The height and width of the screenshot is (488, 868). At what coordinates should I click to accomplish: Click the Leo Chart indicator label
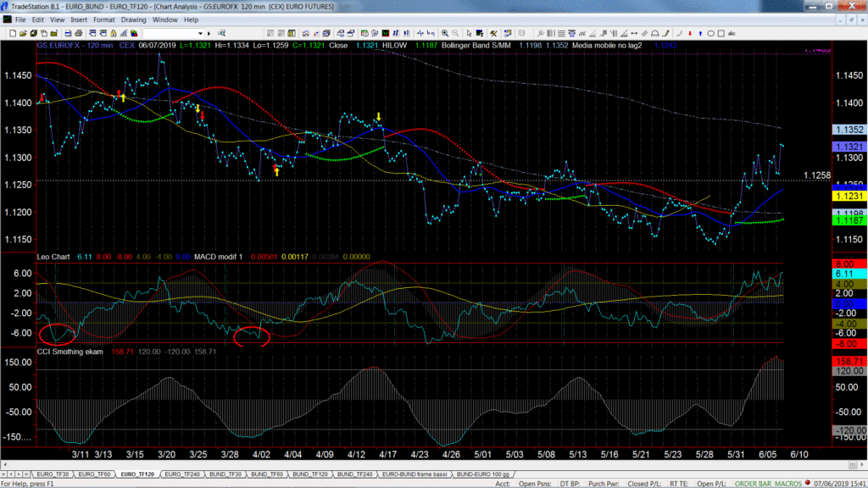click(x=53, y=257)
